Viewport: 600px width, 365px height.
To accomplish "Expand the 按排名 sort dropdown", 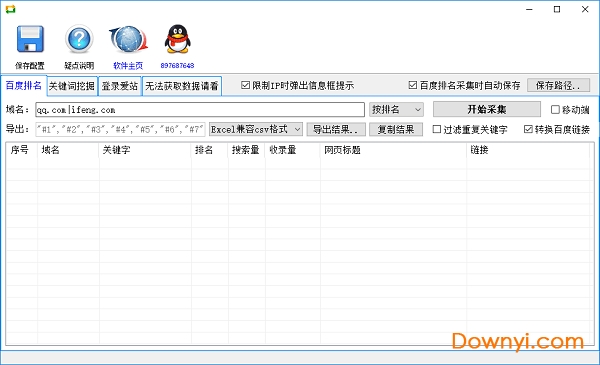I will click(396, 110).
